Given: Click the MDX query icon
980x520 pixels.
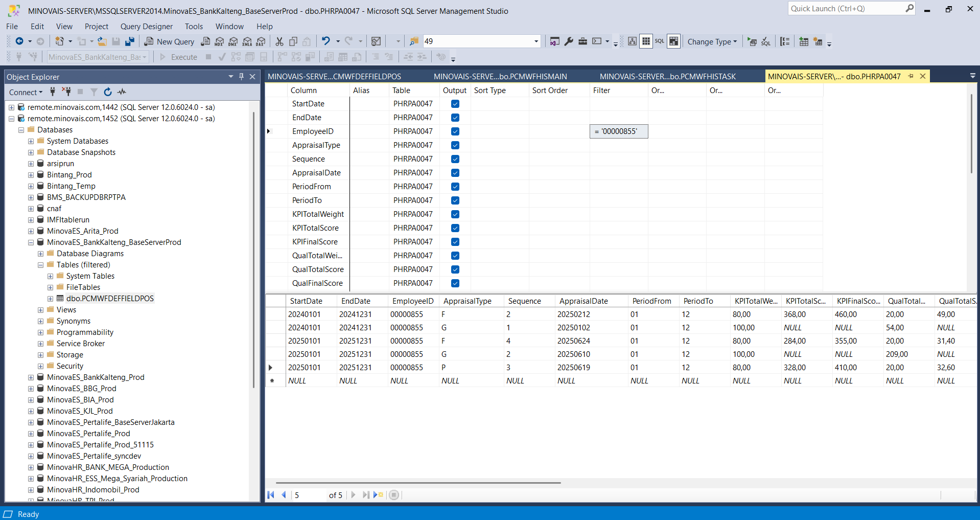Looking at the screenshot, I should (220, 41).
